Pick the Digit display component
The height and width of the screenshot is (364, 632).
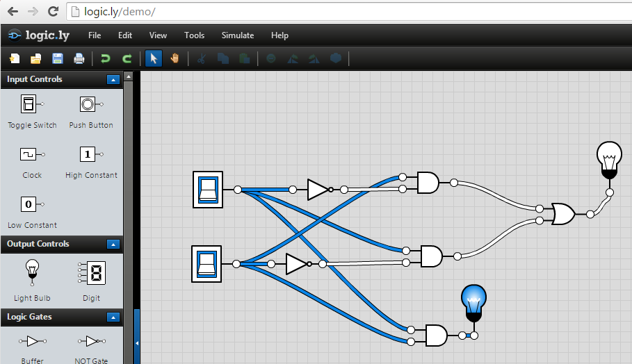click(92, 281)
